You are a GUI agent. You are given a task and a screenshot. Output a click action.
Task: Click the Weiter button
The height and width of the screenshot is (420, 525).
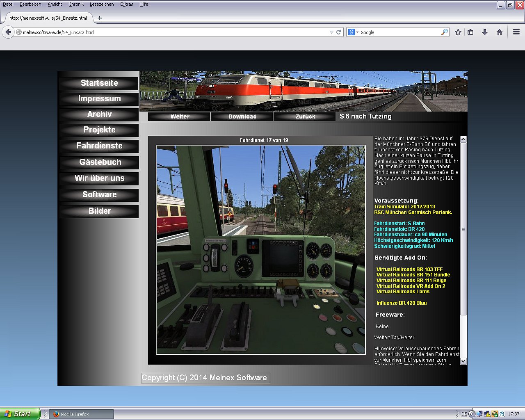180,116
